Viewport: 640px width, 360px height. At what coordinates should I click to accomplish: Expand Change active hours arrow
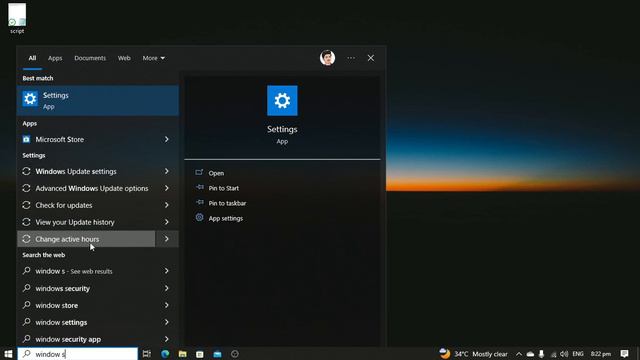(x=167, y=239)
